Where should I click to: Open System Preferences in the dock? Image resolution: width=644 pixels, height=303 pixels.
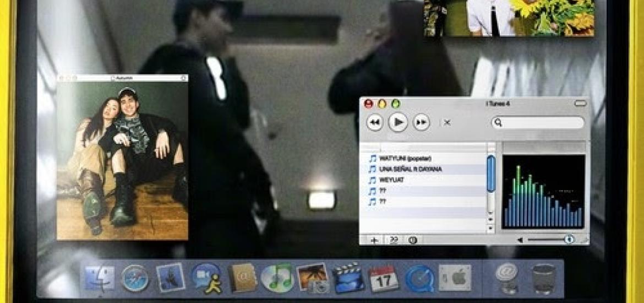pos(455,278)
